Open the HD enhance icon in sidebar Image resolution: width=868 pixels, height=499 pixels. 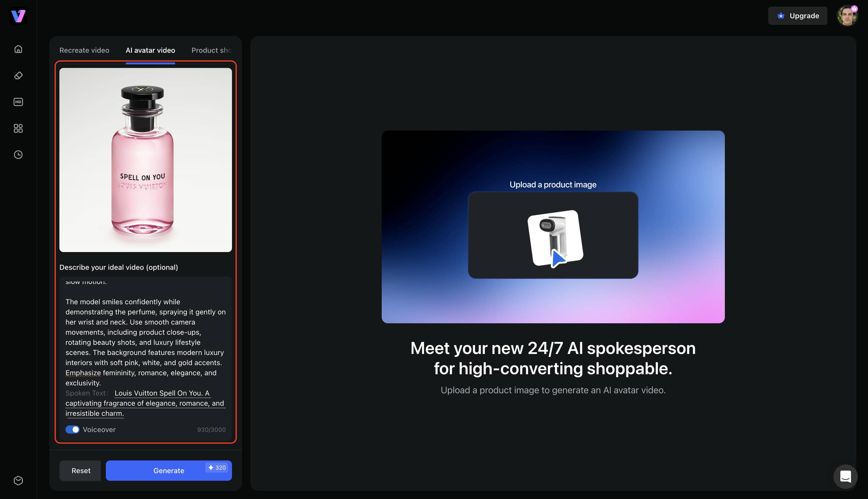[x=18, y=102]
